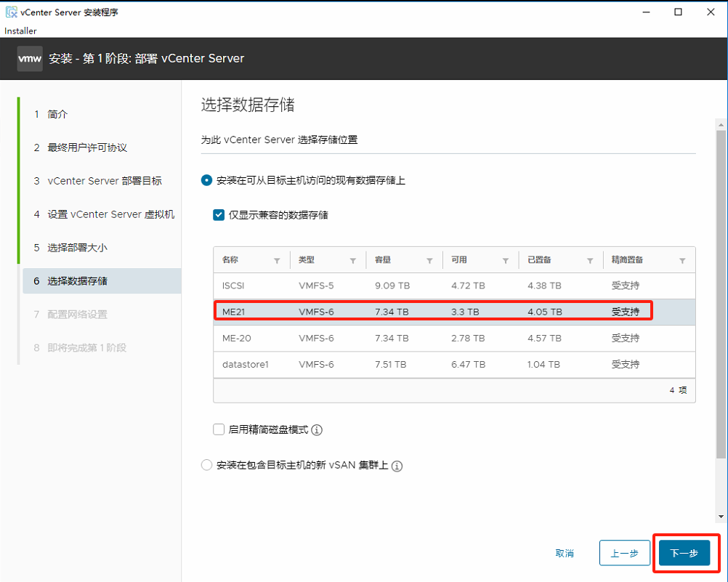Viewport: 728px width, 582px height.
Task: Select the ISCSI datastore row
Action: 454,286
